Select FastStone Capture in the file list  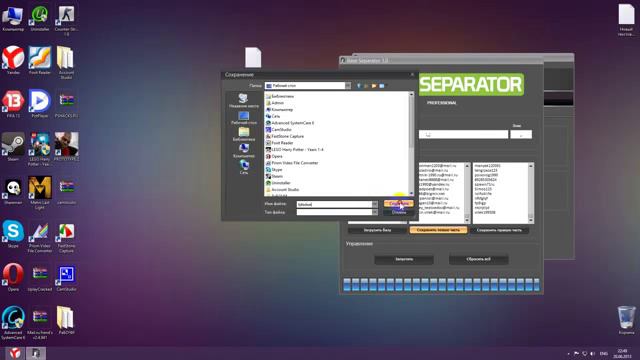tap(285, 136)
